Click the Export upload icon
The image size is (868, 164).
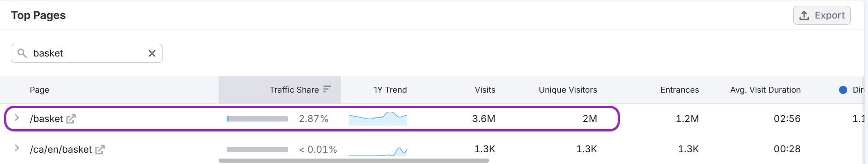804,15
